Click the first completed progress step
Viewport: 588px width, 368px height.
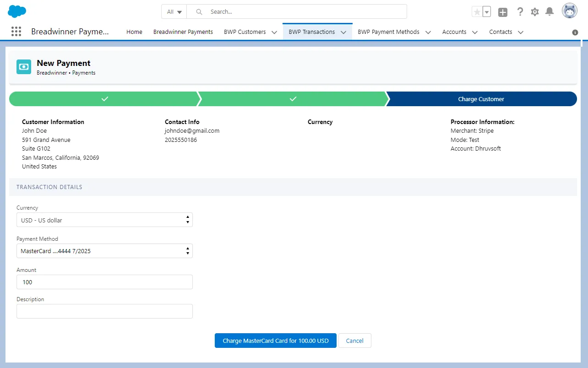104,99
